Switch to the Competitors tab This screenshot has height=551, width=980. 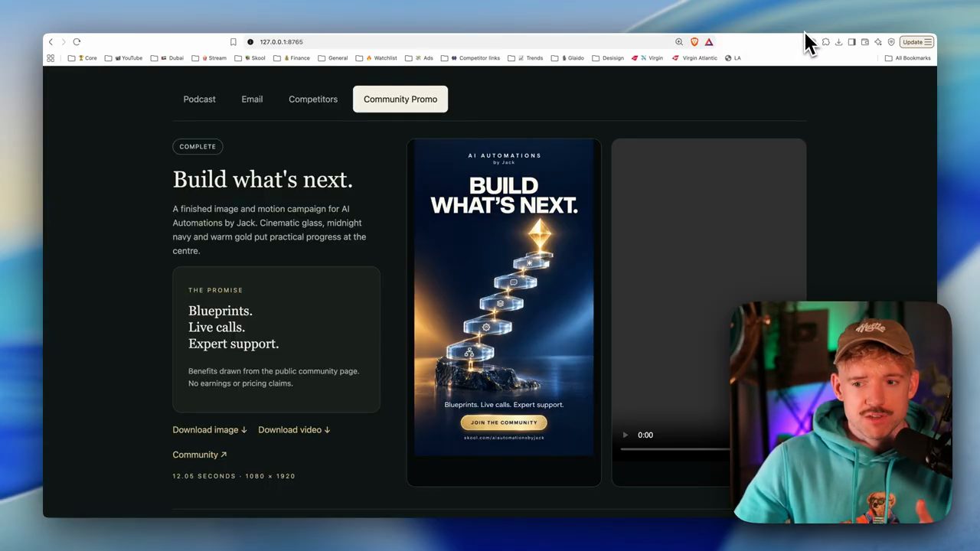point(313,99)
